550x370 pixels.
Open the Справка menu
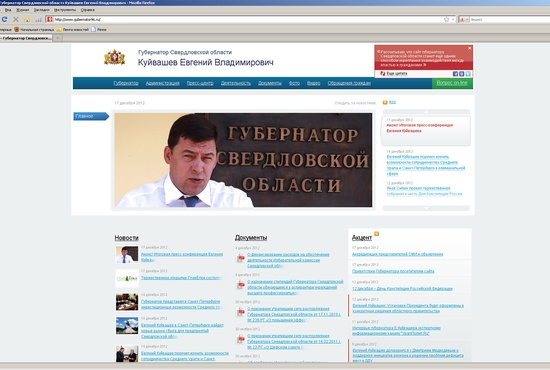pos(87,10)
